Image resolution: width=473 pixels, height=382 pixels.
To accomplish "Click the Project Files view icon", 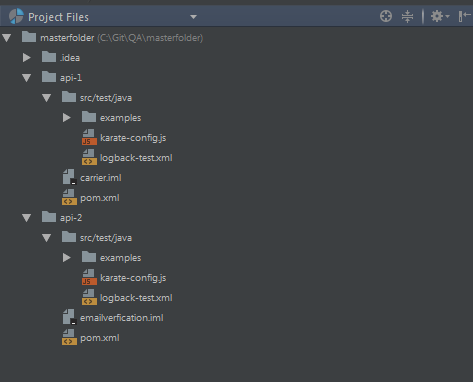I will (x=16, y=16).
